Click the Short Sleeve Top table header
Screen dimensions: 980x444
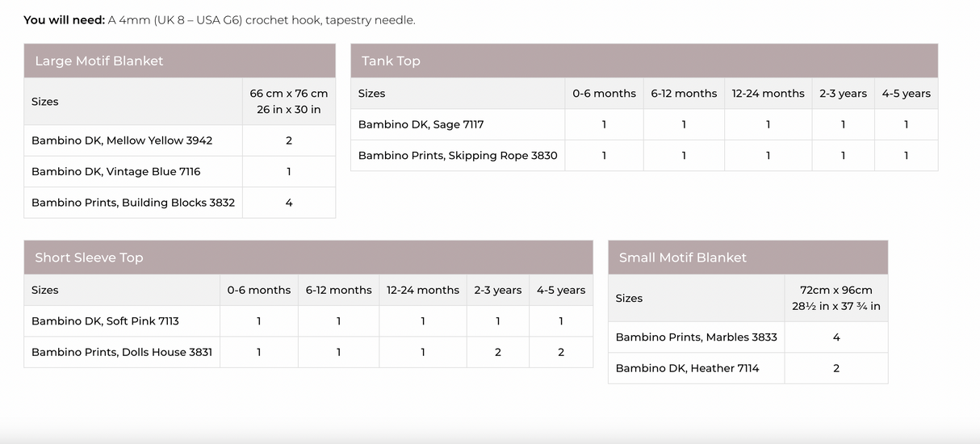click(x=89, y=258)
